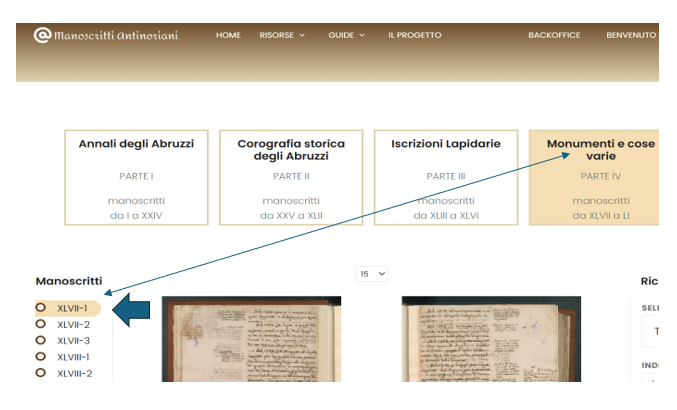Select the XLVIII-1 manuscript radio button

[41, 356]
